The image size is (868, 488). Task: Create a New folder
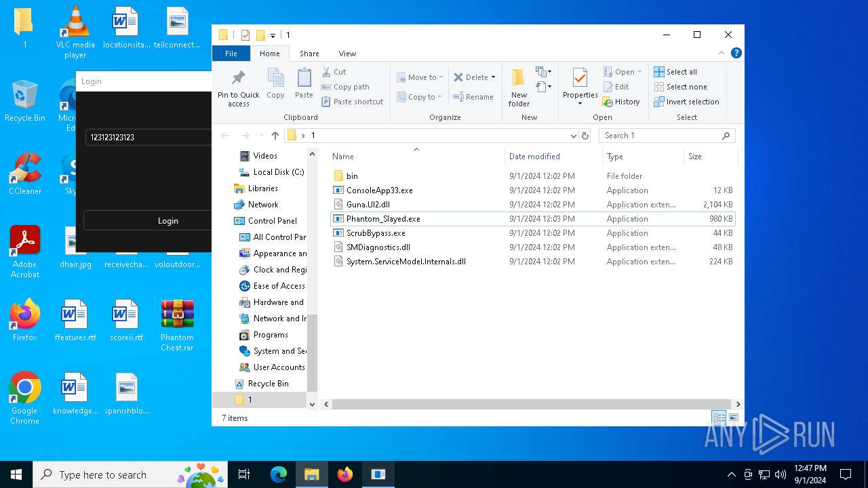click(519, 87)
